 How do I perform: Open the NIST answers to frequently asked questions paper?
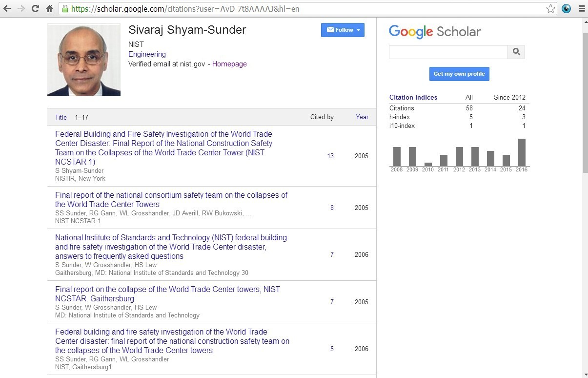[x=171, y=247]
